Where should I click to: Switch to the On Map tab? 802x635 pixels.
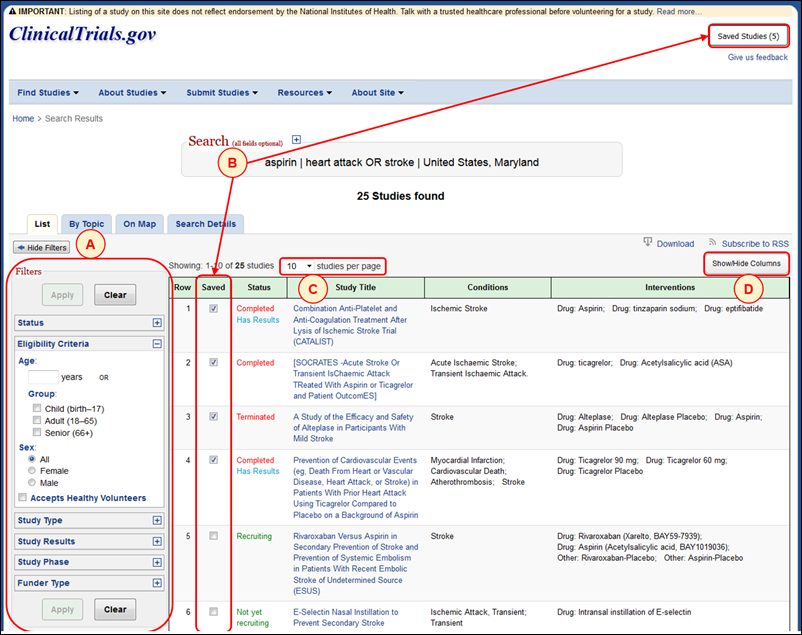click(140, 224)
